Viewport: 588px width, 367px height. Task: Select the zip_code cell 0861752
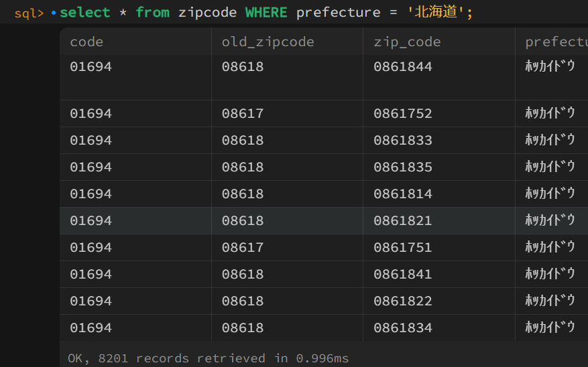pos(403,114)
